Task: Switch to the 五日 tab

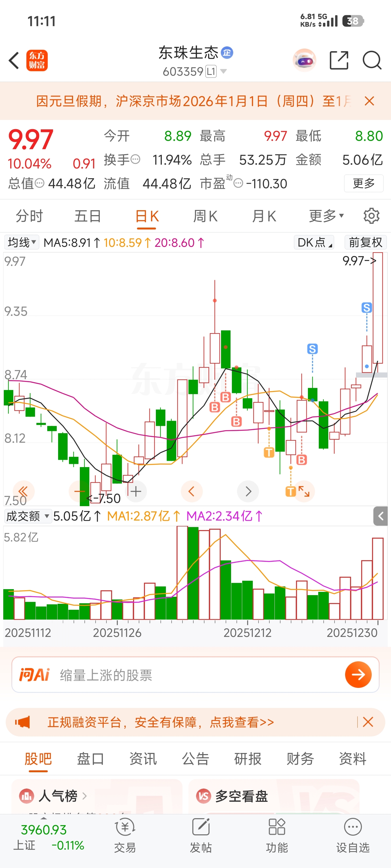Action: [x=88, y=216]
